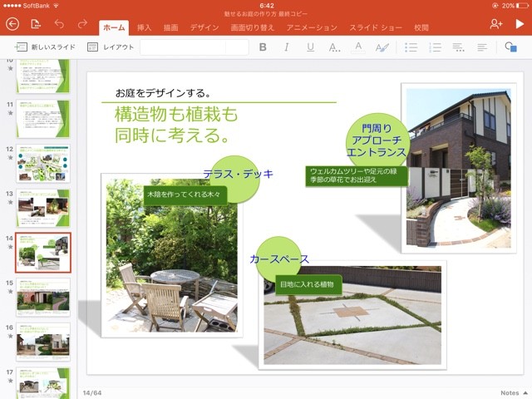Apply numbered list formatting
The width and height of the screenshot is (532, 399).
435,47
